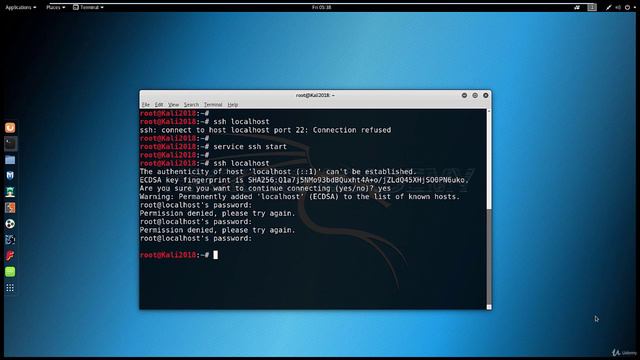Open the Armitage icon in the dock

[10, 191]
